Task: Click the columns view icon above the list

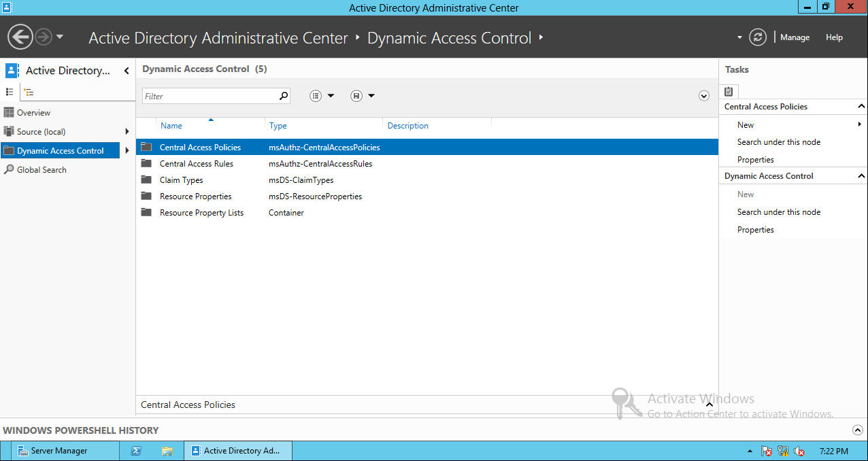Action: tap(314, 95)
